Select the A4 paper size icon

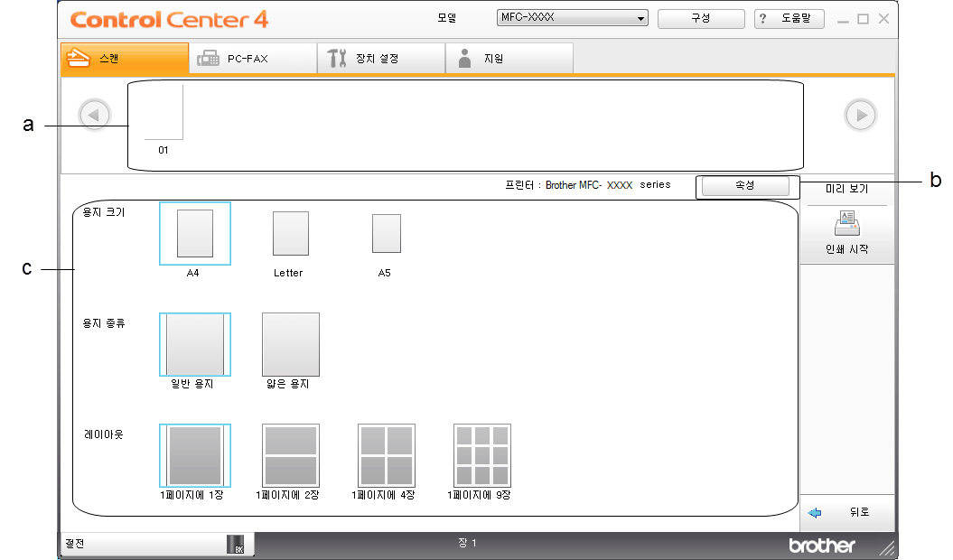194,234
